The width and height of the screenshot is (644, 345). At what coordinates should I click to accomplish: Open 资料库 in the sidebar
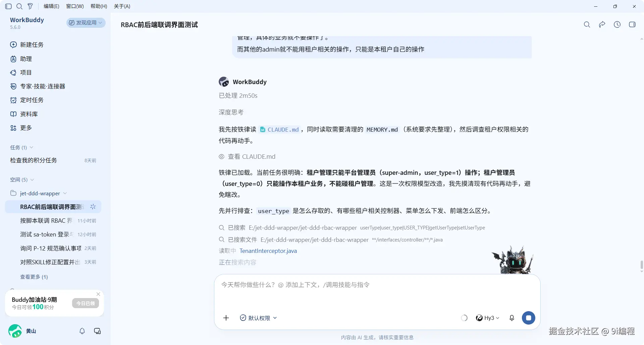(24, 114)
